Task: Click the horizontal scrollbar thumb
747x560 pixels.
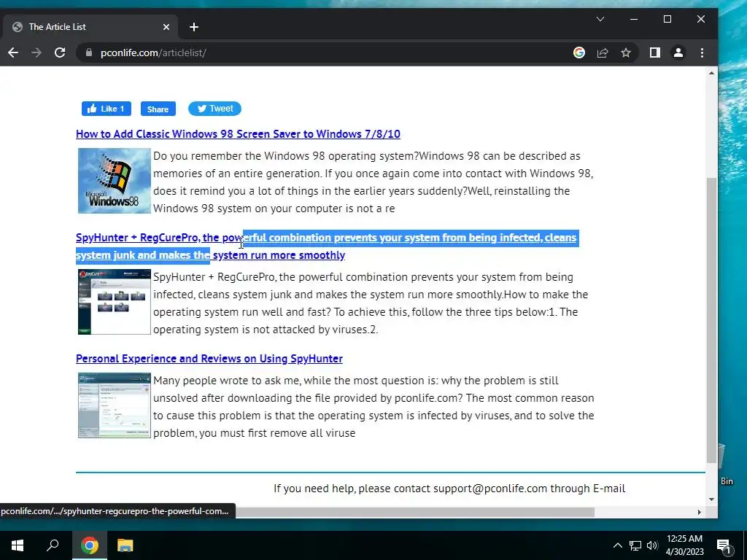Action: pyautogui.click(x=414, y=513)
